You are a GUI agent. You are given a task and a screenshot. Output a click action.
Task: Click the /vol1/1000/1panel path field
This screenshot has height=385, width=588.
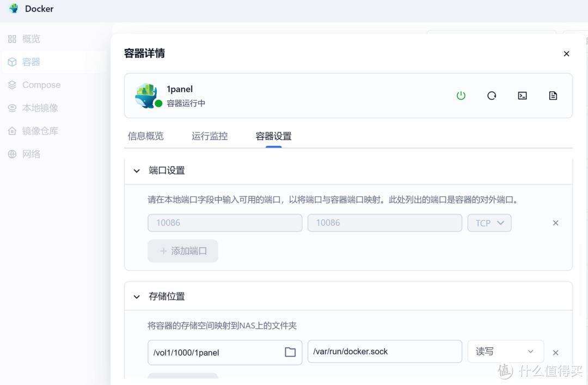(x=225, y=352)
